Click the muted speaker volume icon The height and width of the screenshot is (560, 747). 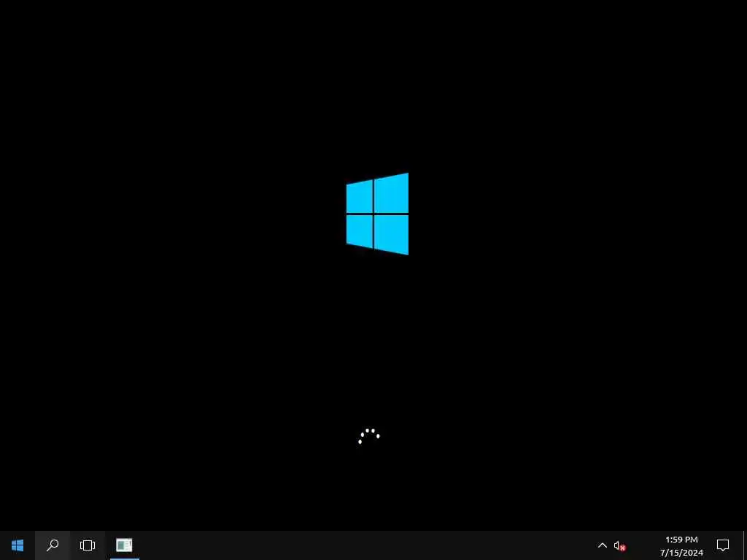point(619,545)
